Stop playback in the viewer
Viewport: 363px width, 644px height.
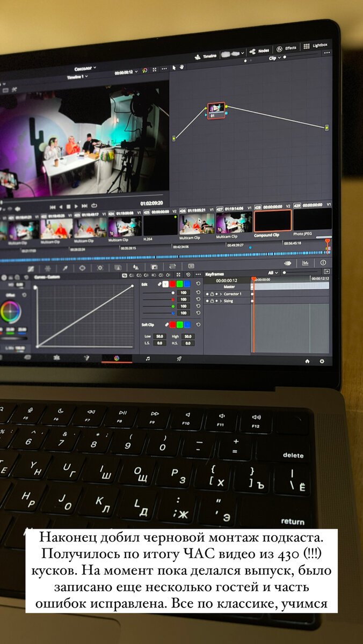(x=69, y=207)
